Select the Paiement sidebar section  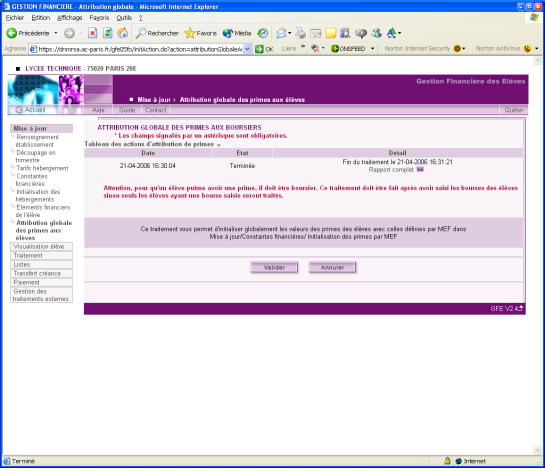pos(41,282)
